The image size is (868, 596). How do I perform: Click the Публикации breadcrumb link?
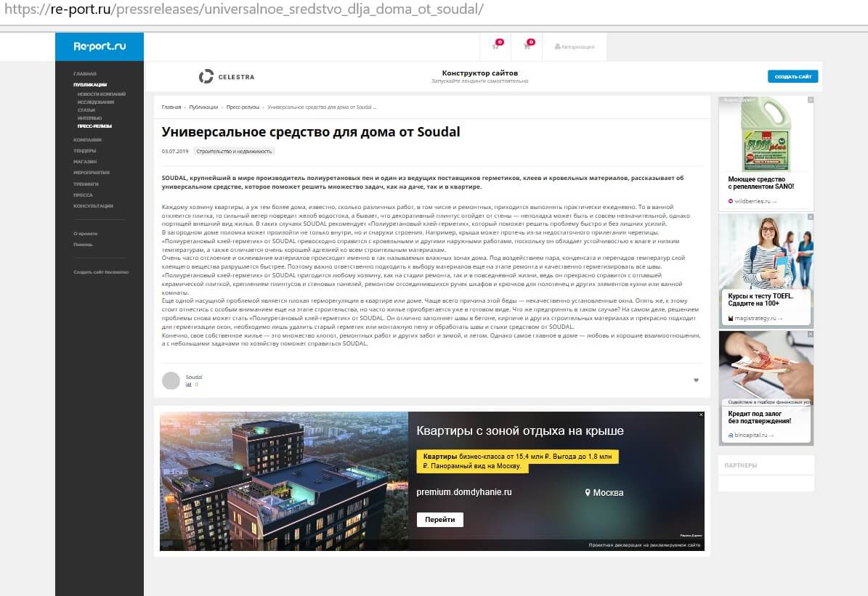click(x=203, y=107)
